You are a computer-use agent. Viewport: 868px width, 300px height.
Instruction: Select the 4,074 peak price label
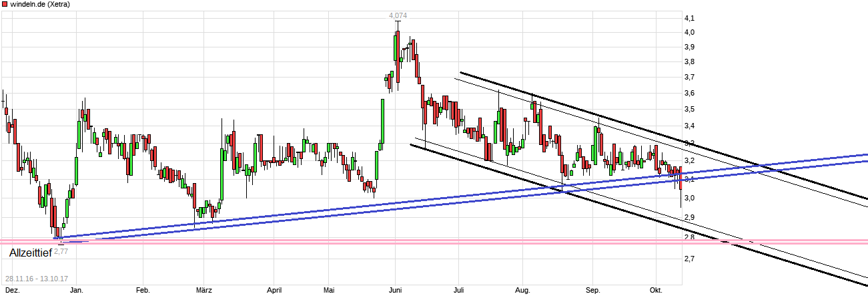tap(399, 15)
